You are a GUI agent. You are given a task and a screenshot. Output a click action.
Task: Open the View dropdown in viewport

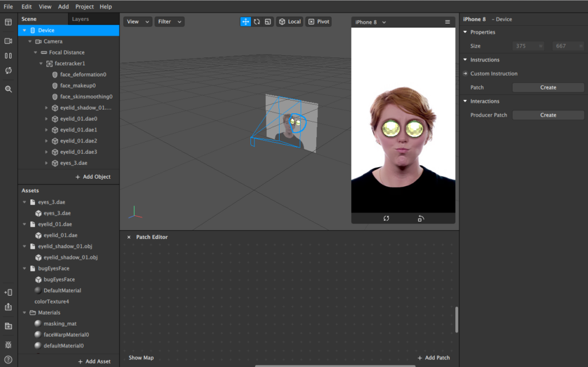pyautogui.click(x=138, y=22)
